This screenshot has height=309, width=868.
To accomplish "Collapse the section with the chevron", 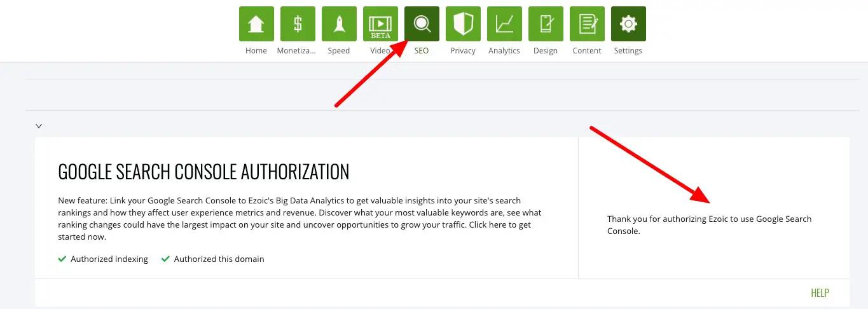I will click(39, 126).
